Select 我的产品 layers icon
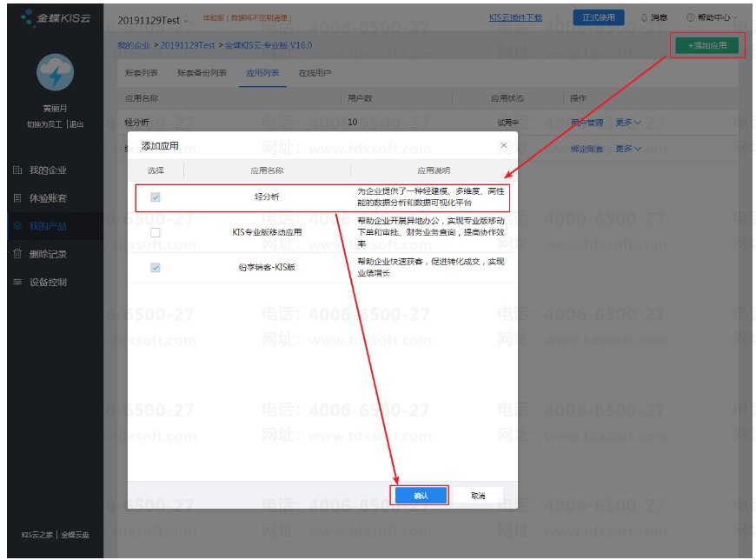The width and height of the screenshot is (756, 560). (17, 226)
